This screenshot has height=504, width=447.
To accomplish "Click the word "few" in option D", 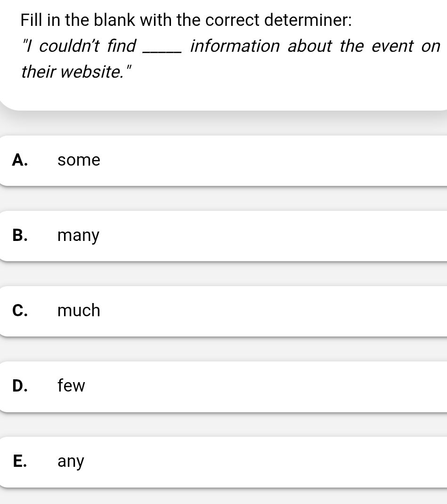I will [71, 386].
